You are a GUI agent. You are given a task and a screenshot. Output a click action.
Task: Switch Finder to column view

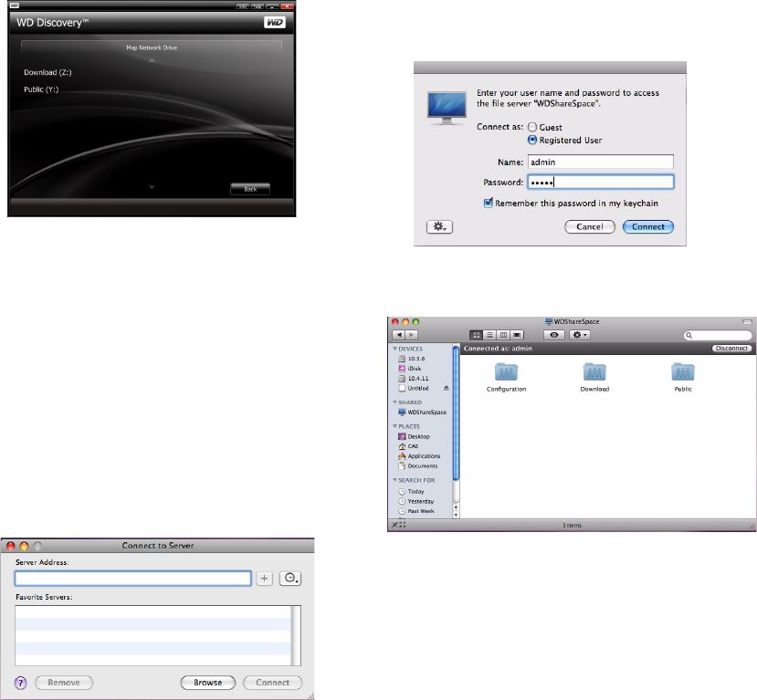pyautogui.click(x=503, y=335)
